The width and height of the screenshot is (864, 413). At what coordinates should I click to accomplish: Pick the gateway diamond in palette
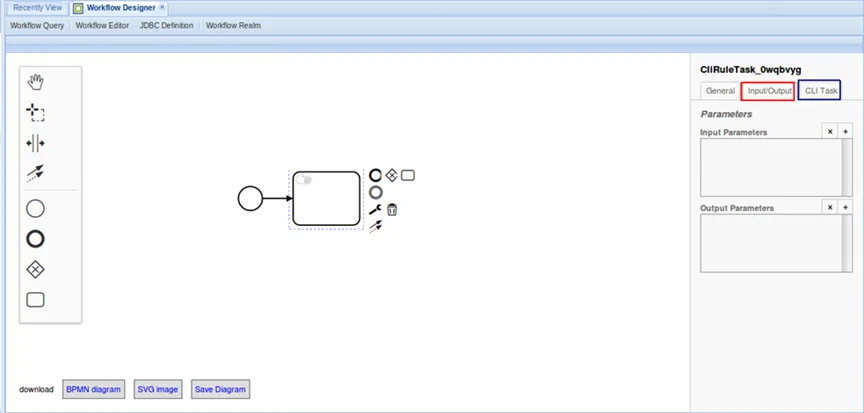pyautogui.click(x=35, y=270)
